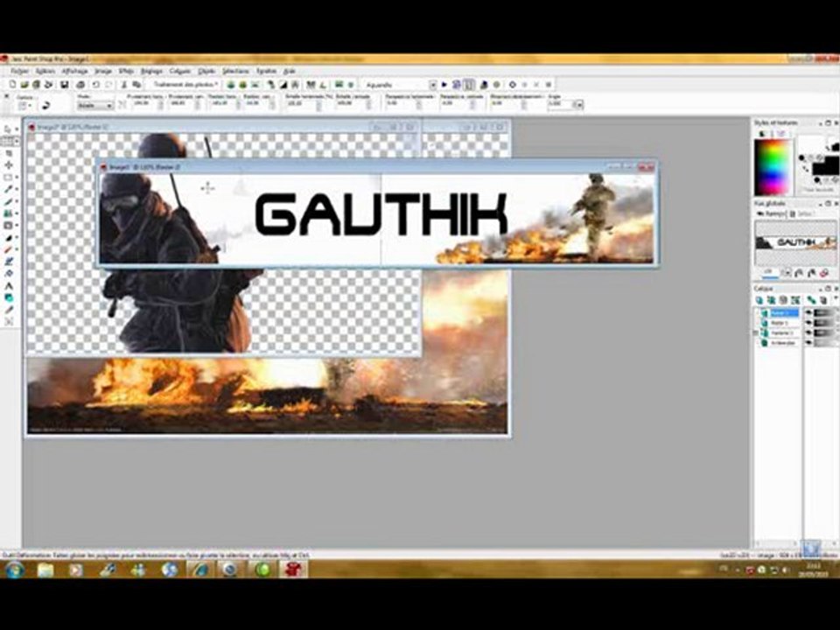Select the Clone brush tool
This screenshot has width=840, height=630.
[x=8, y=213]
